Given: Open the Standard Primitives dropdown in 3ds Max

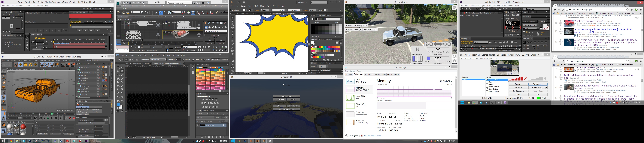Looking at the screenshot, I should click(215, 31).
